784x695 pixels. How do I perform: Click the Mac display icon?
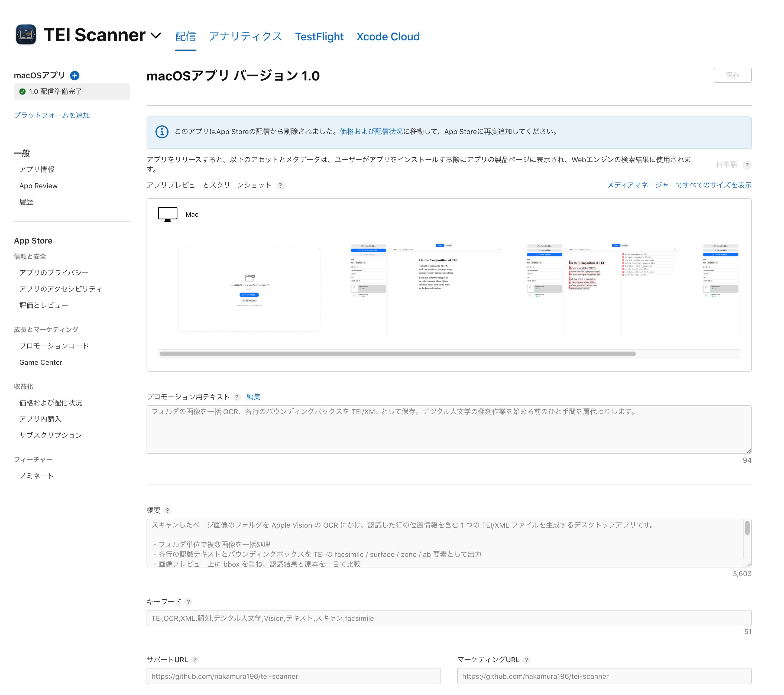(168, 215)
